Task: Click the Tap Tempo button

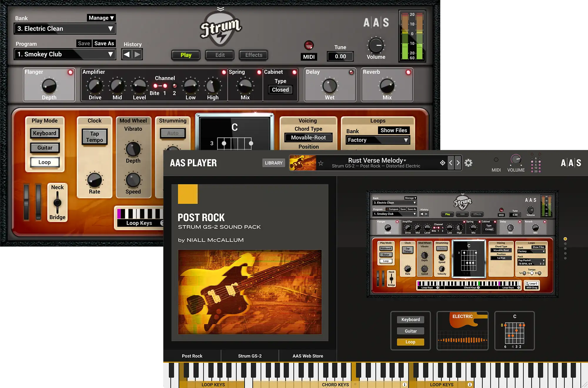Action: (94, 137)
